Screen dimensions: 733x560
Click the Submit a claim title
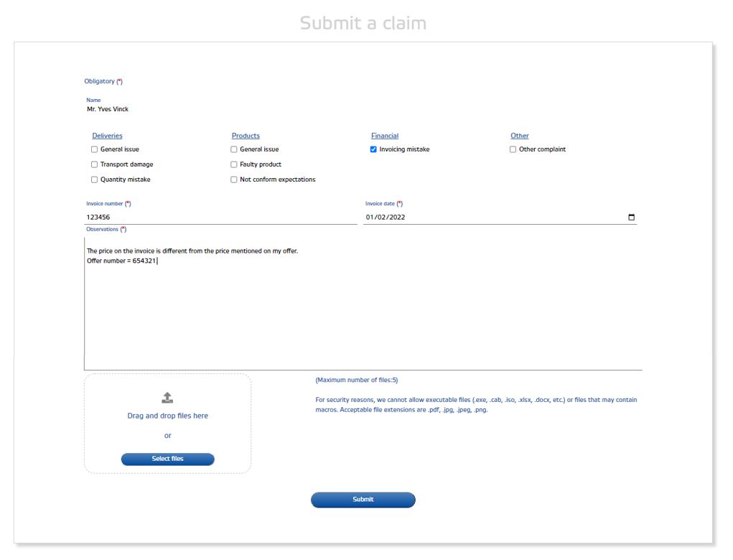click(x=363, y=23)
